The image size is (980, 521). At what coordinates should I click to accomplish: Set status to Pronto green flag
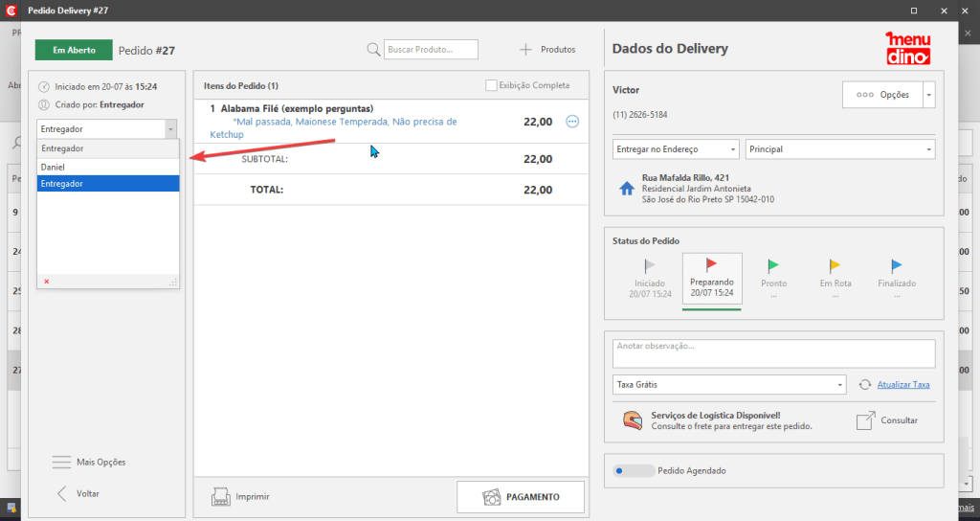pos(773,266)
